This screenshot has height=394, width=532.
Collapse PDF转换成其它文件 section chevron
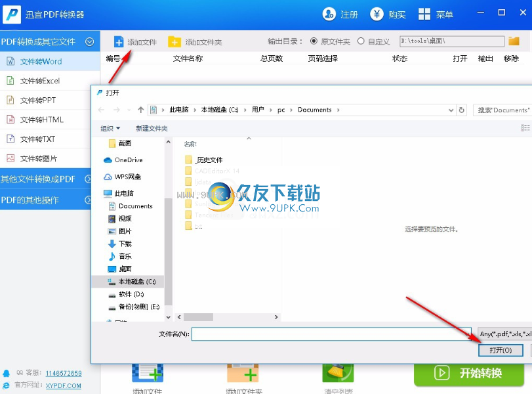coord(90,42)
